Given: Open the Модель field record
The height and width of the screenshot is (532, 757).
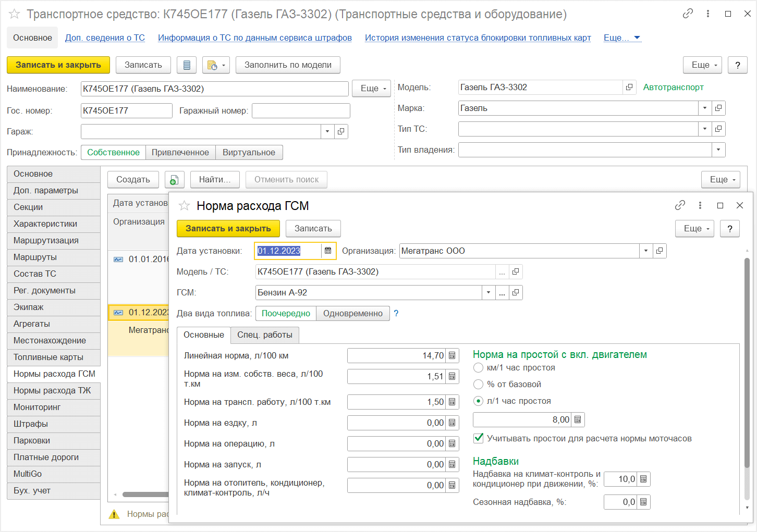Looking at the screenshot, I should (x=629, y=87).
